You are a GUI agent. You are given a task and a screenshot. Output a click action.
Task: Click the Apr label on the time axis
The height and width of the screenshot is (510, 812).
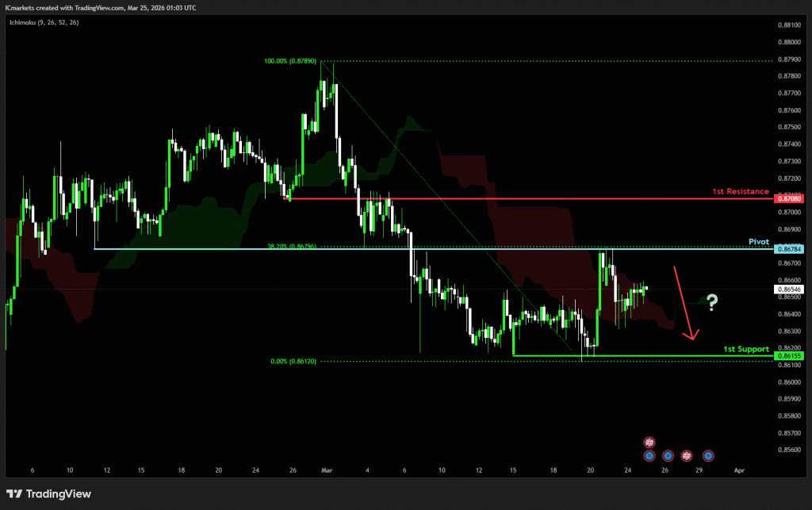click(x=738, y=470)
